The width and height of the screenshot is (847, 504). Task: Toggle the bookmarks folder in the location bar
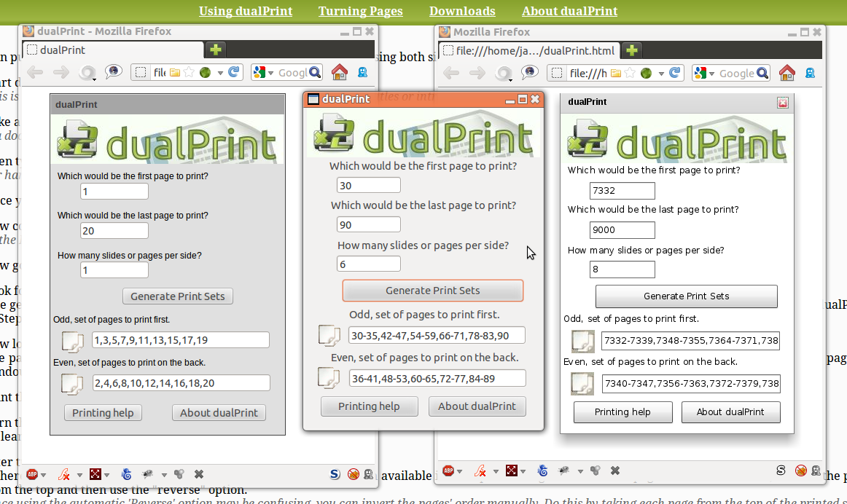[x=175, y=73]
